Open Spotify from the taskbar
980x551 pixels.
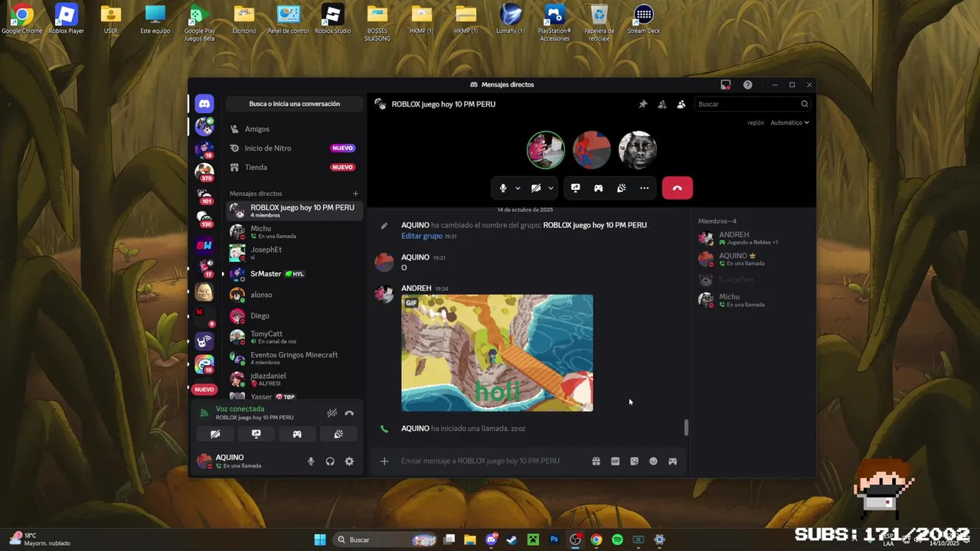click(x=617, y=540)
